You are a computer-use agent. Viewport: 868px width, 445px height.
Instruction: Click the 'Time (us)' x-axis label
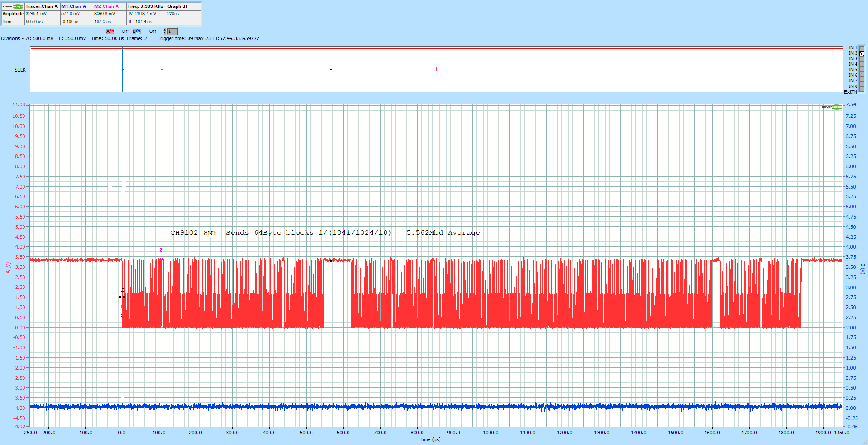430,439
